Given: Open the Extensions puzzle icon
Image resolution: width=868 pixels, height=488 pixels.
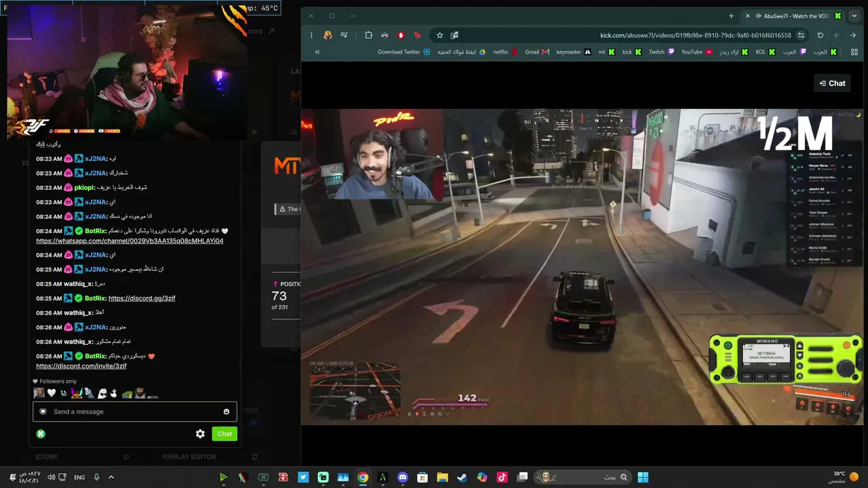Looking at the screenshot, I should [x=368, y=35].
